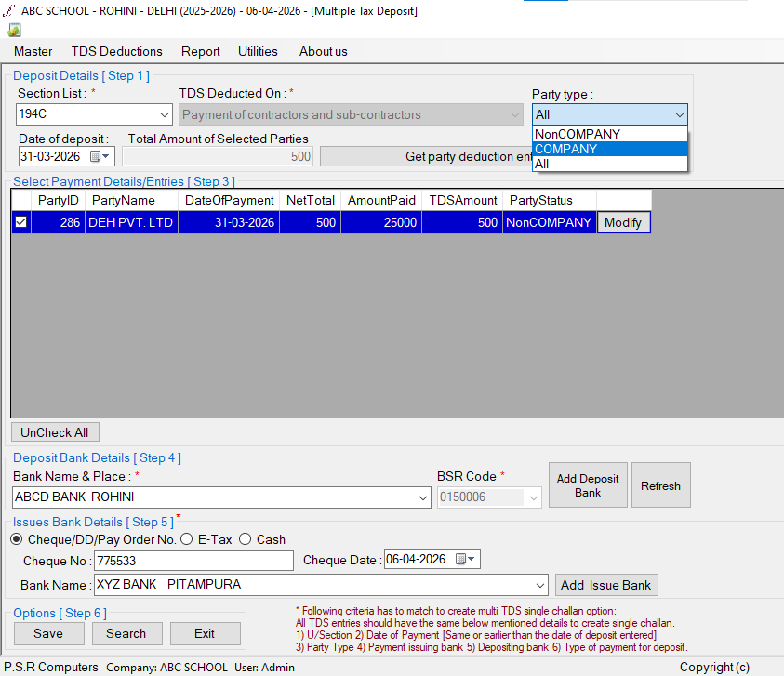784x676 pixels.
Task: Click the application icon in the title bar
Action: pos(7,10)
